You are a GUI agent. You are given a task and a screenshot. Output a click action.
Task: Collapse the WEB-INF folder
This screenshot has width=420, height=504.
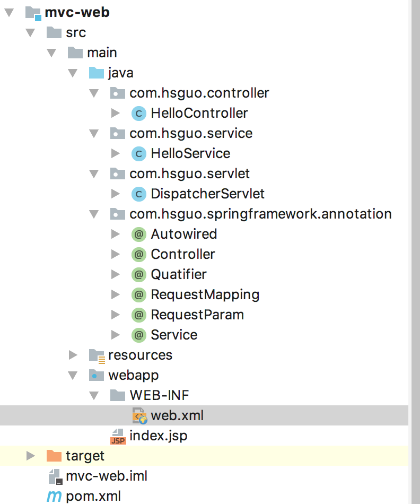point(94,395)
